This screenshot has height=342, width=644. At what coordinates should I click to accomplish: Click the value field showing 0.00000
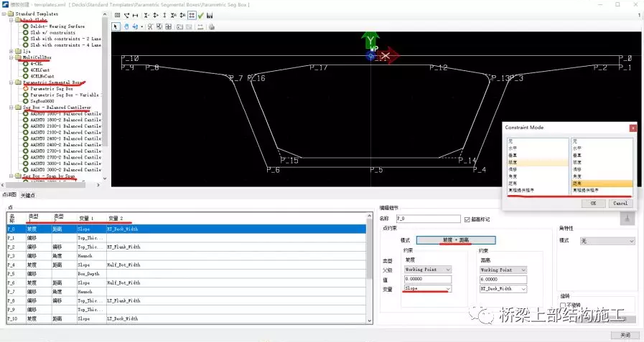428,279
